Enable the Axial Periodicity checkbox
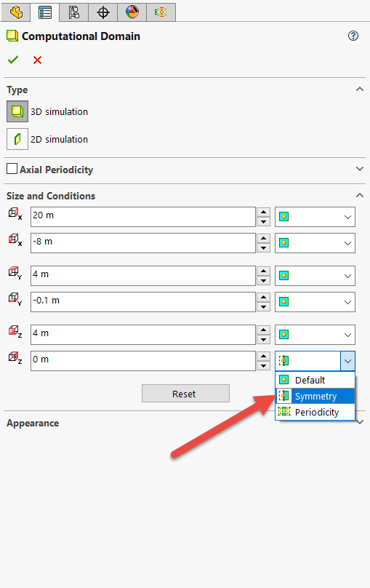The image size is (370, 588). point(12,169)
